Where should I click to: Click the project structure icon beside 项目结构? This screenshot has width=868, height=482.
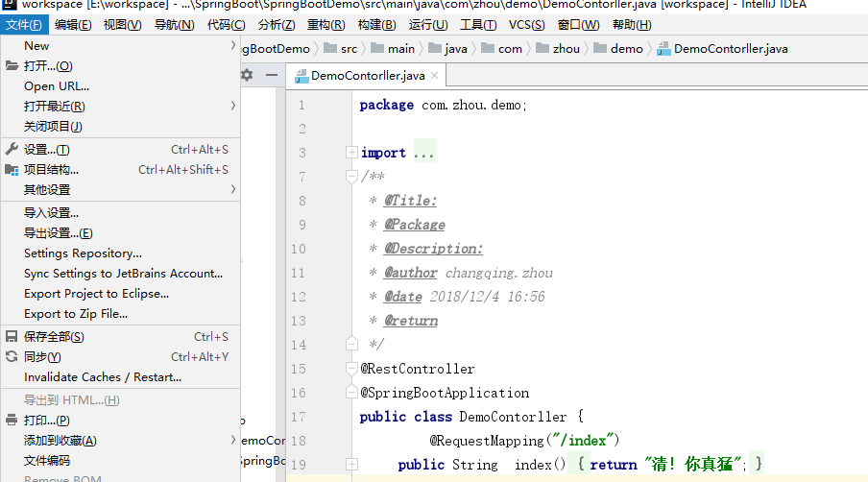12,169
